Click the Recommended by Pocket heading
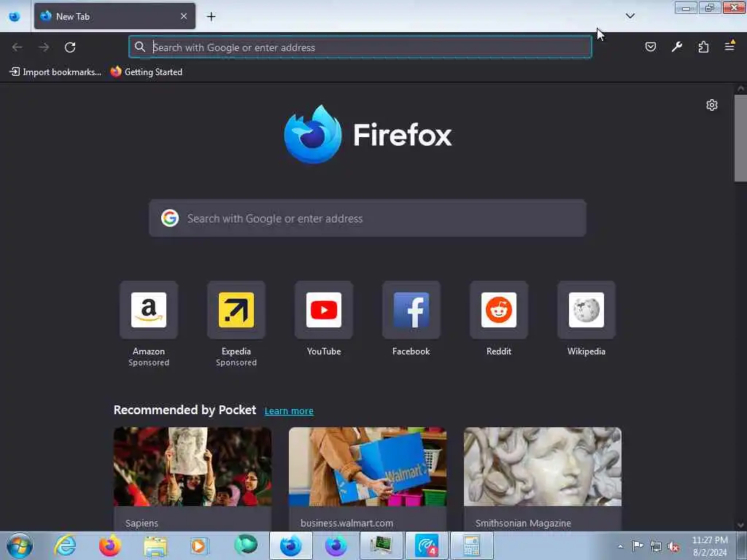Viewport: 747px width, 560px height. 185,410
